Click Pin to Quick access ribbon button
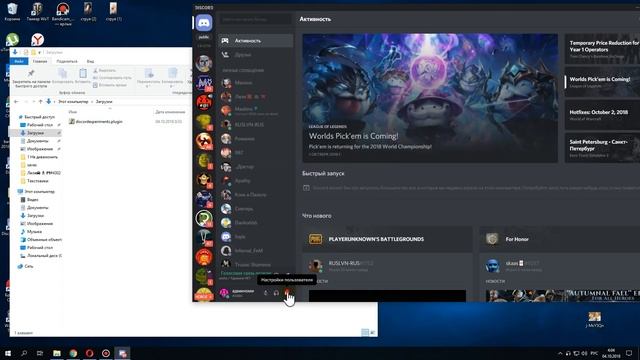The height and width of the screenshot is (360, 640). (31, 78)
